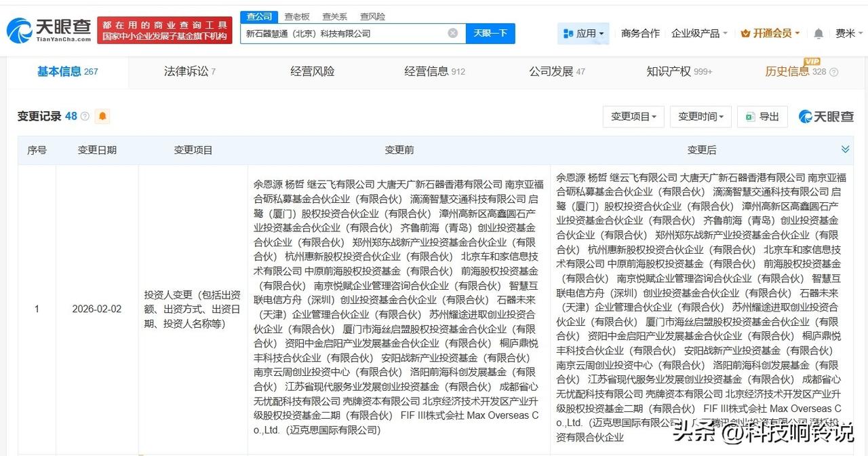
Task: Open notifications via the bell icon top right
Action: click(818, 33)
